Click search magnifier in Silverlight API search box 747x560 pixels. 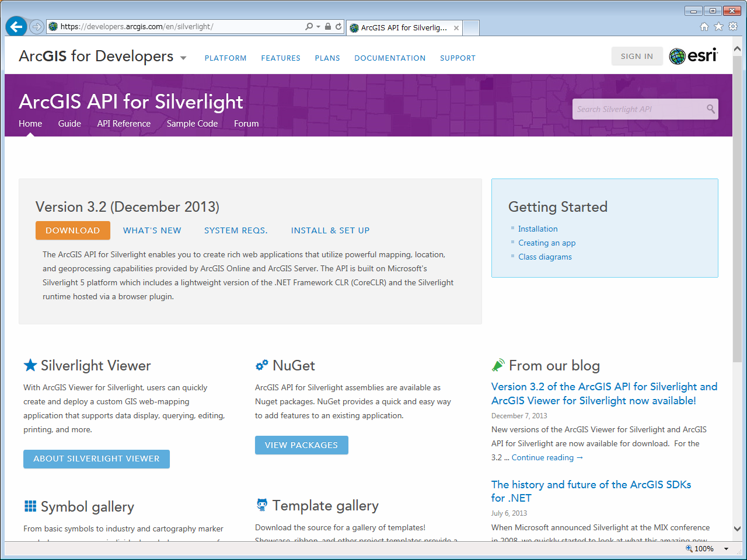(710, 109)
